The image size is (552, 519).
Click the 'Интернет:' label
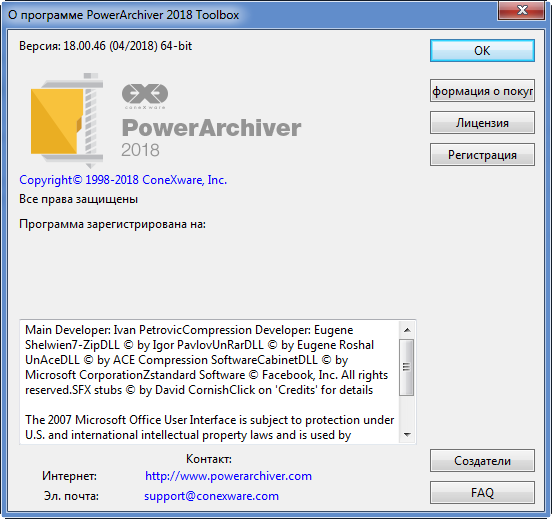tap(69, 476)
